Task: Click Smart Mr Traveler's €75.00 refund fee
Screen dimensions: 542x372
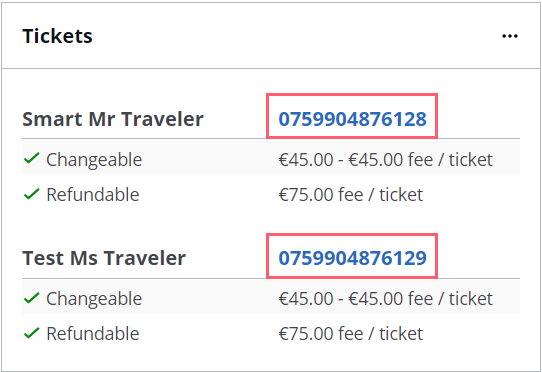Action: pyautogui.click(x=351, y=195)
